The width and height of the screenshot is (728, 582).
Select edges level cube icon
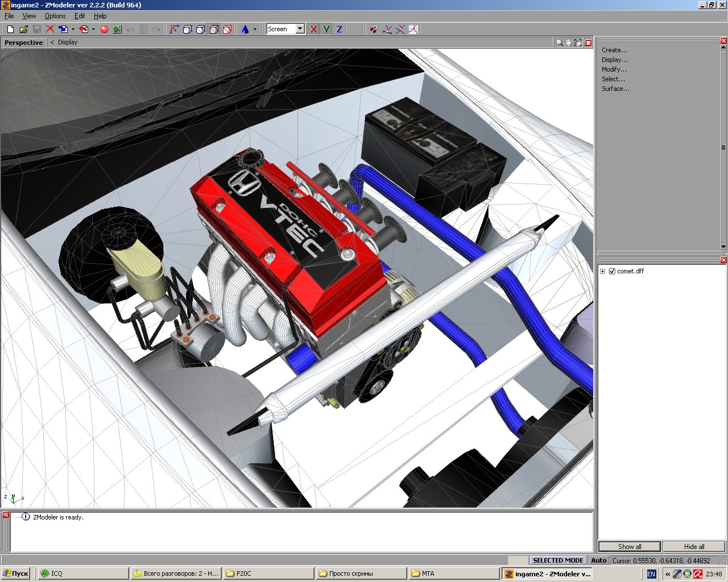click(187, 29)
